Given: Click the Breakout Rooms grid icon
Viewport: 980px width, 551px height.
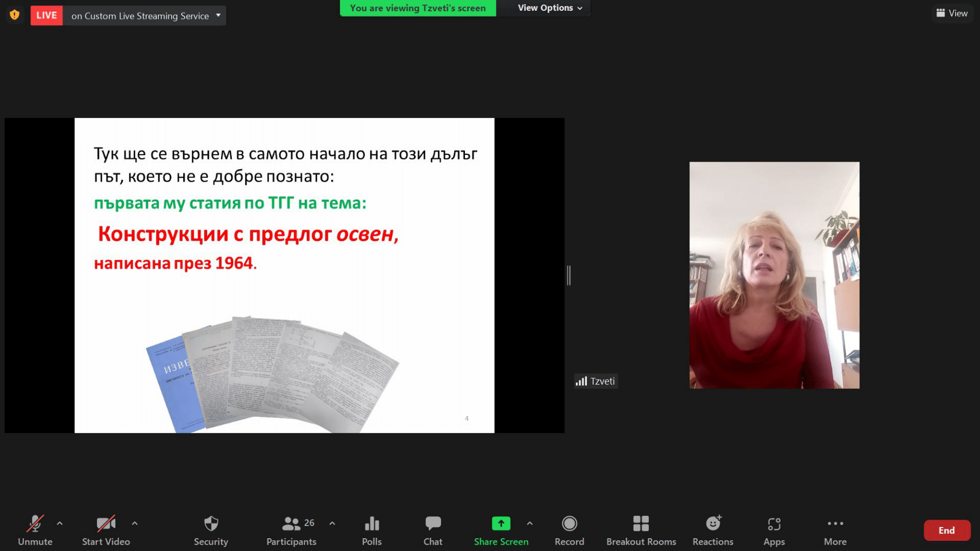Looking at the screenshot, I should [x=640, y=524].
